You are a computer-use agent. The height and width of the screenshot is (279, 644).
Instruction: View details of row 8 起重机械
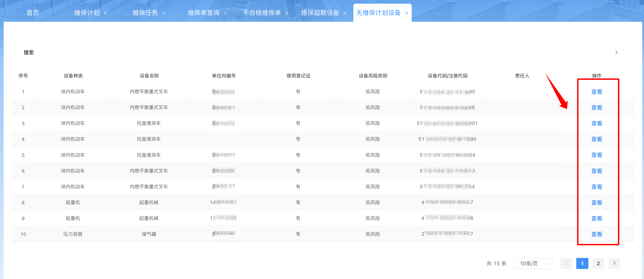596,203
